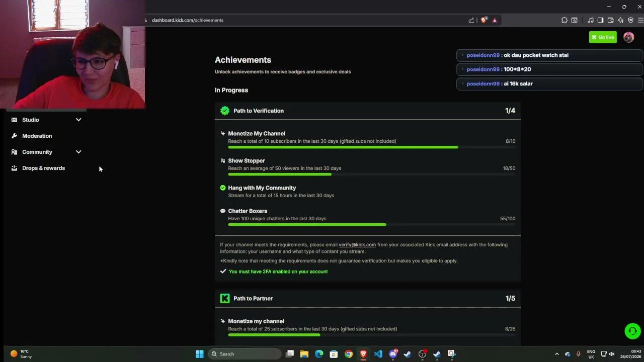Click the 'Path to Verification' heading
Screen dimensions: 644x362
pyautogui.click(x=259, y=111)
